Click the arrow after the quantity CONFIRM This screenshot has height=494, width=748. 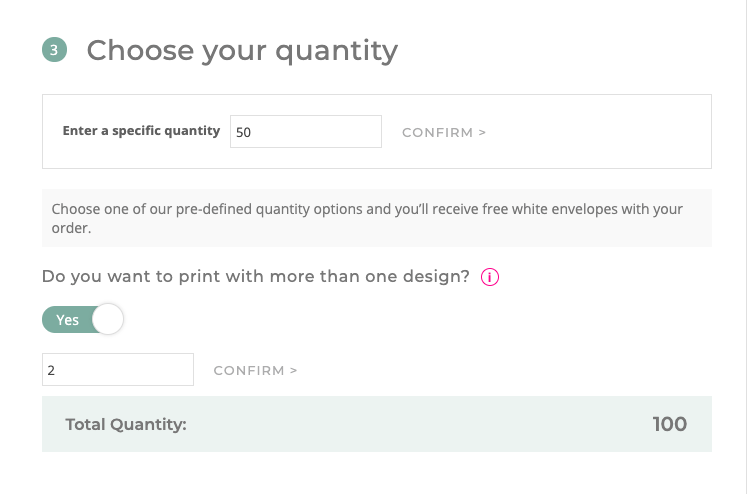click(x=482, y=133)
